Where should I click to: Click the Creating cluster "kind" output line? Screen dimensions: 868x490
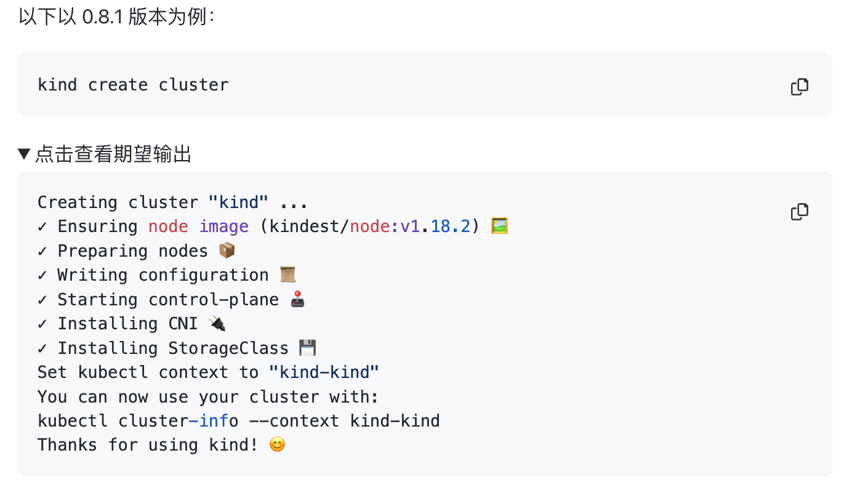(x=172, y=202)
